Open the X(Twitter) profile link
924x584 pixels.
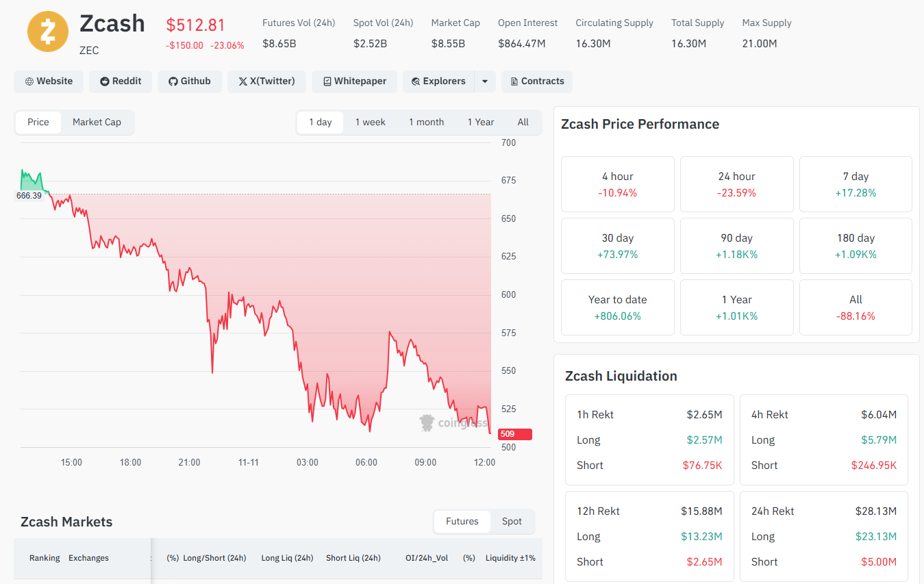point(266,81)
